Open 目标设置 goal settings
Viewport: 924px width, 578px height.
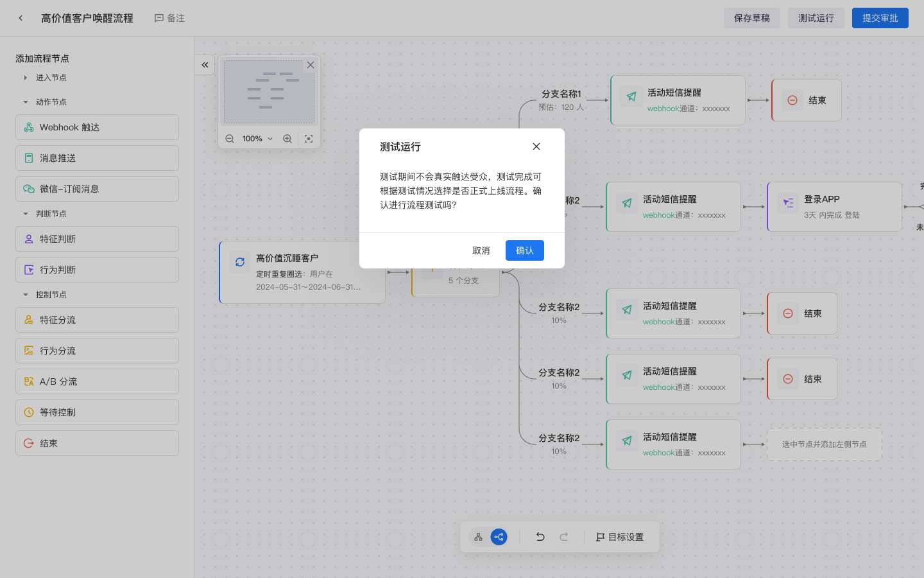[x=620, y=537]
